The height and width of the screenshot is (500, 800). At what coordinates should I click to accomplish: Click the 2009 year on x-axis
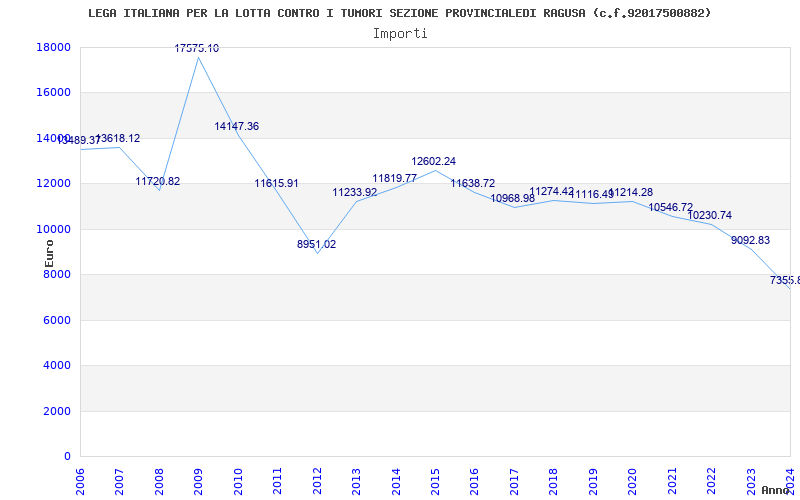tap(198, 480)
